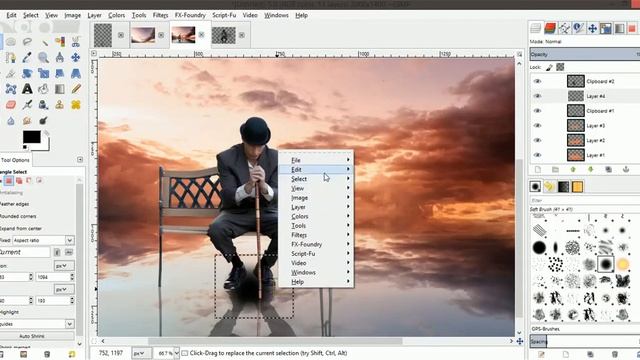Hide the Layer #4 layer
Image resolution: width=640 pixels, height=360 pixels.
(537, 96)
